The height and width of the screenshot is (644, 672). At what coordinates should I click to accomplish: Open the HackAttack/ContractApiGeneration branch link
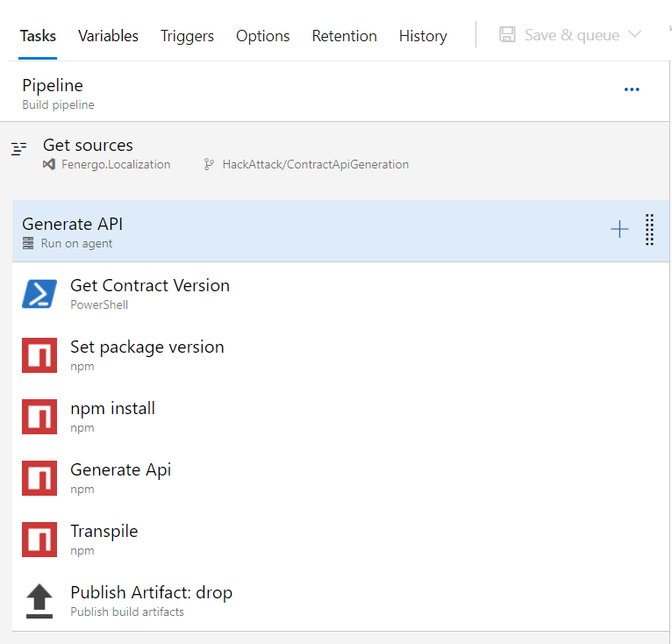pos(315,164)
